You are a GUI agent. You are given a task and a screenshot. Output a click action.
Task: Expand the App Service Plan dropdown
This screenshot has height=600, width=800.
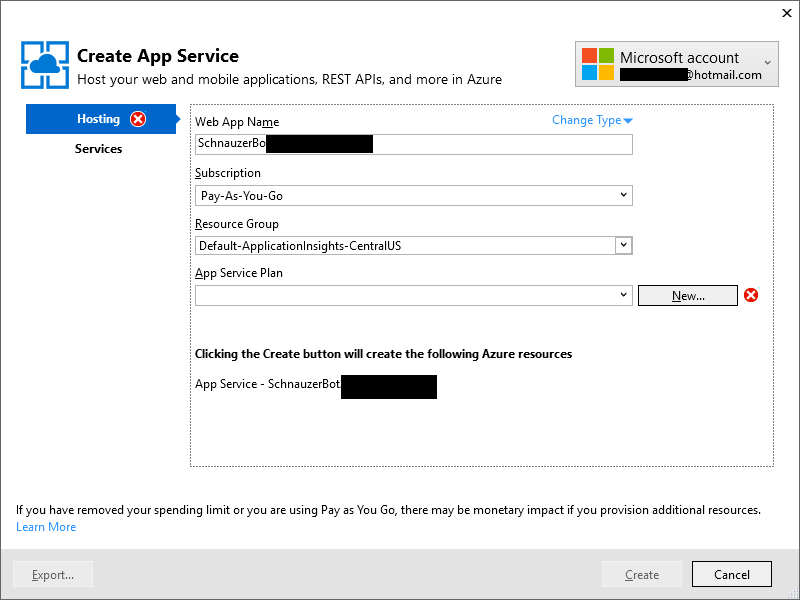[x=414, y=295]
